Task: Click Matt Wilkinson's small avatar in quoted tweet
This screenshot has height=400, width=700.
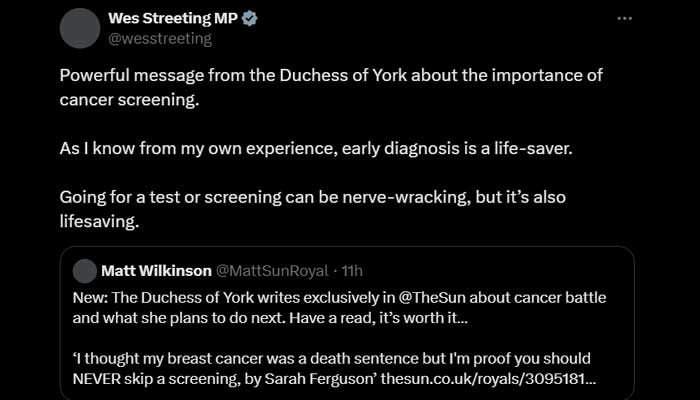Action: pyautogui.click(x=85, y=271)
